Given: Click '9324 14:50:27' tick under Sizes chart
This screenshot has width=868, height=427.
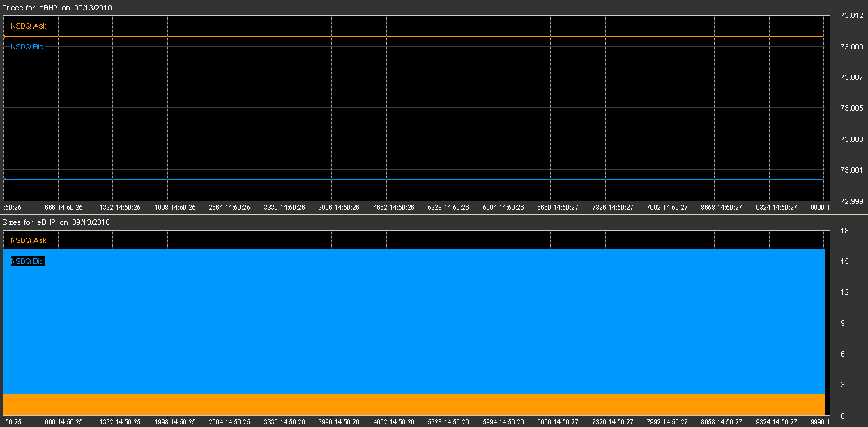Looking at the screenshot, I should point(777,422).
